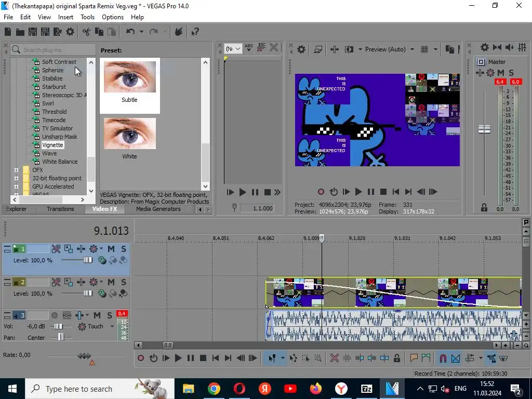The height and width of the screenshot is (399, 532).
Task: Click the Search plug-ins field
Action: click(x=53, y=49)
